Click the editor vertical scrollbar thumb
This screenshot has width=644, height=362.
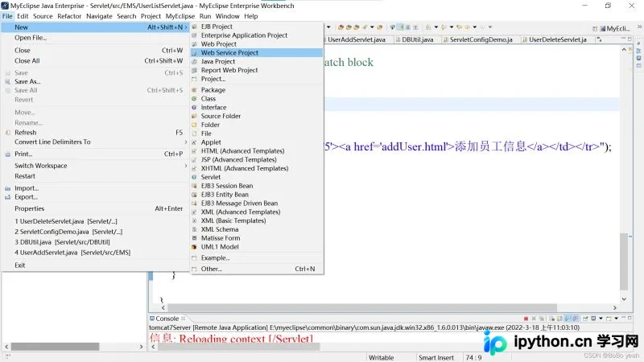point(624,262)
